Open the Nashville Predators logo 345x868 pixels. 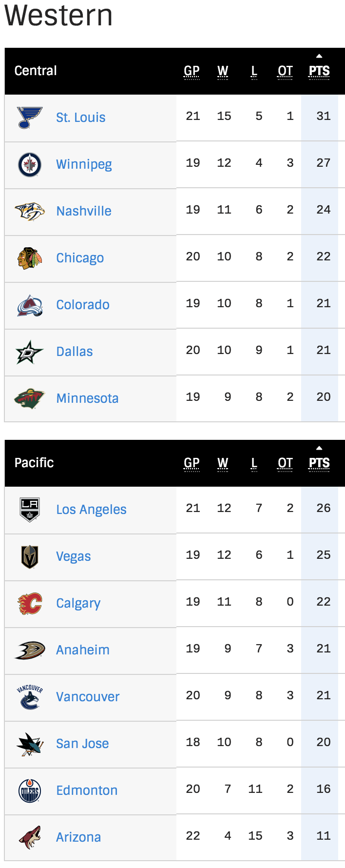click(30, 211)
